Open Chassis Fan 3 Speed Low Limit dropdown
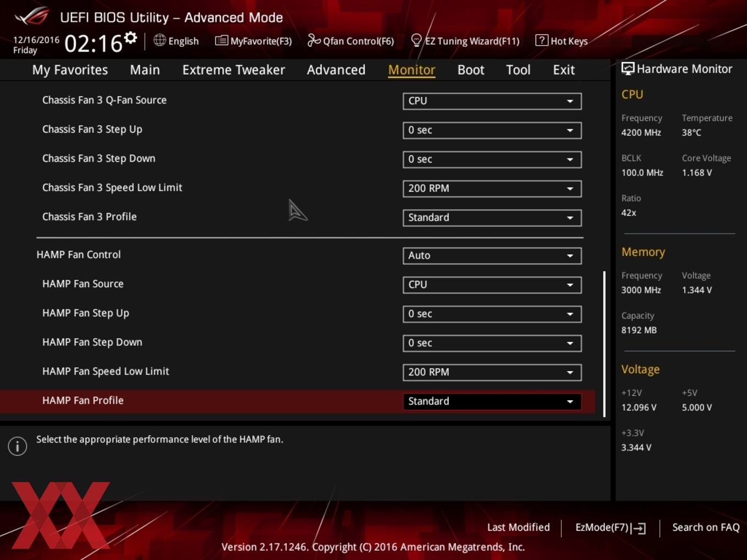 click(x=492, y=188)
